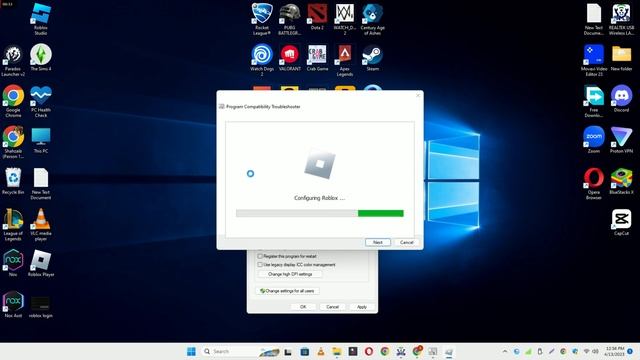This screenshot has height=360, width=640.
Task: Open Watch Dogs 2 Ubisoft shortcut
Action: 262,60
